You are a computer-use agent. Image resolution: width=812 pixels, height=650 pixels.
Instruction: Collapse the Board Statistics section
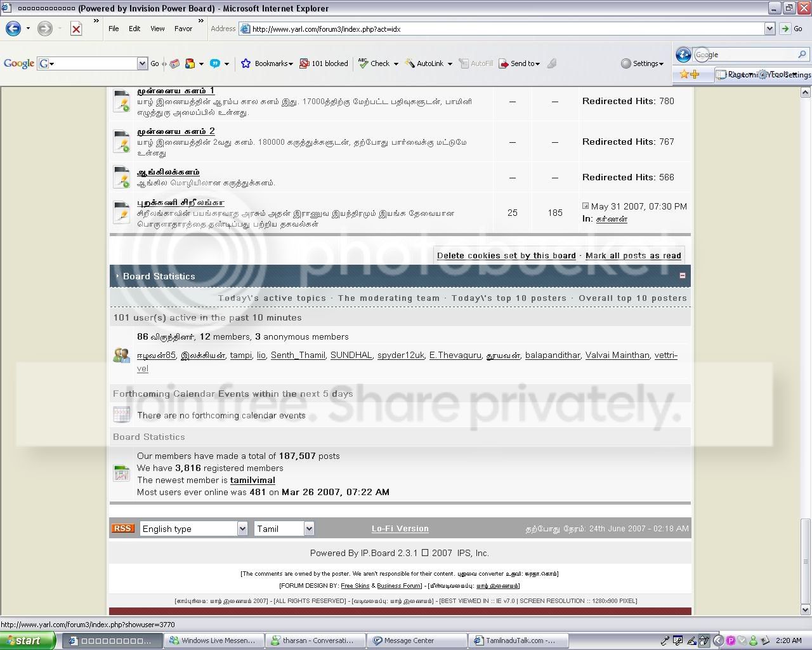click(x=683, y=276)
